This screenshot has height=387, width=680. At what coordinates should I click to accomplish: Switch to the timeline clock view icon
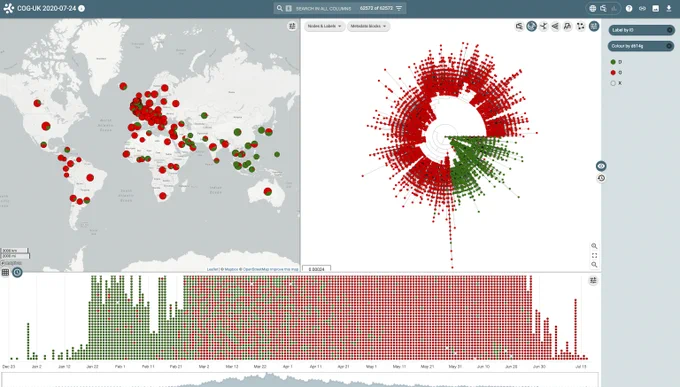17,272
